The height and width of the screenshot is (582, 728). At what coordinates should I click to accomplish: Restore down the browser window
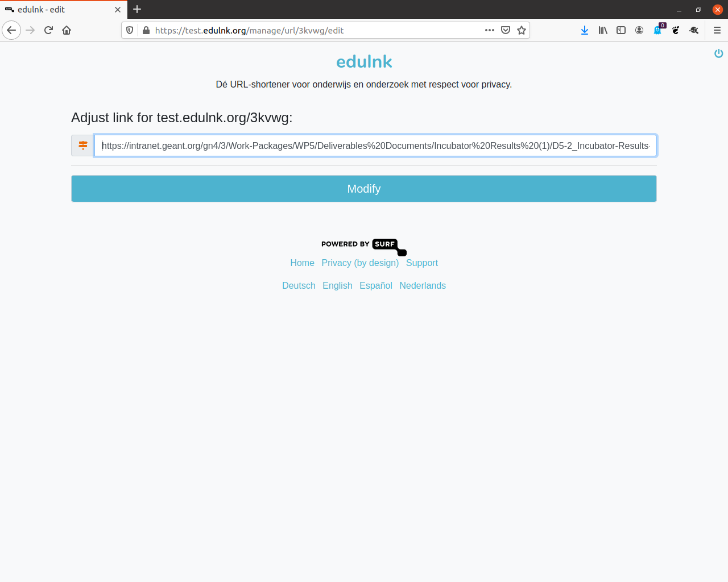point(698,10)
